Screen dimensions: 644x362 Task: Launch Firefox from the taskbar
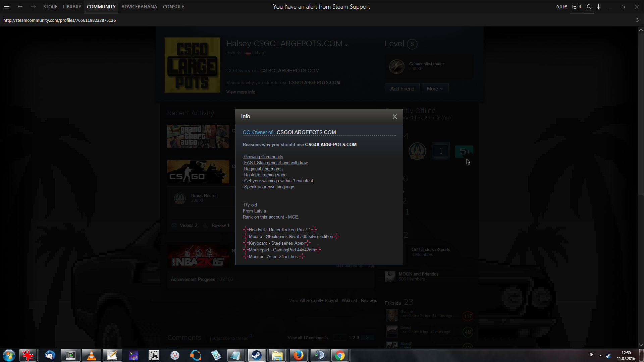[298, 355]
